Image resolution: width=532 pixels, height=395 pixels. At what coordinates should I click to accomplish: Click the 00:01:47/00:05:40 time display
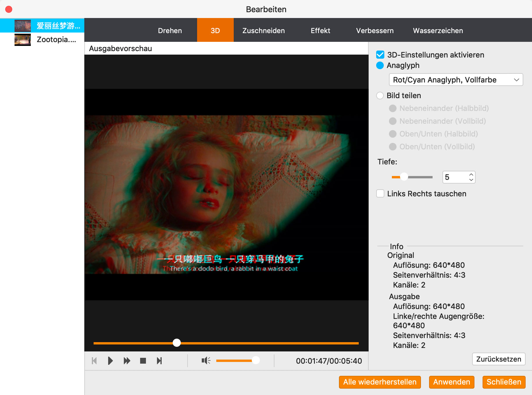pyautogui.click(x=329, y=361)
